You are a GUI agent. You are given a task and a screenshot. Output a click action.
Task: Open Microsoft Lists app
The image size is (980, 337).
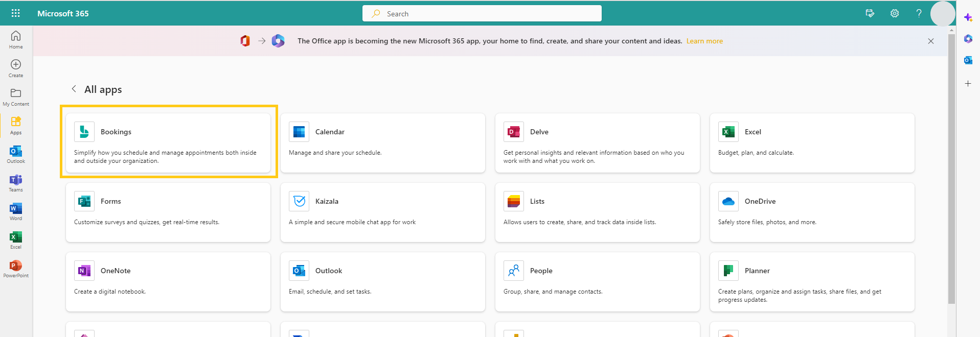597,212
